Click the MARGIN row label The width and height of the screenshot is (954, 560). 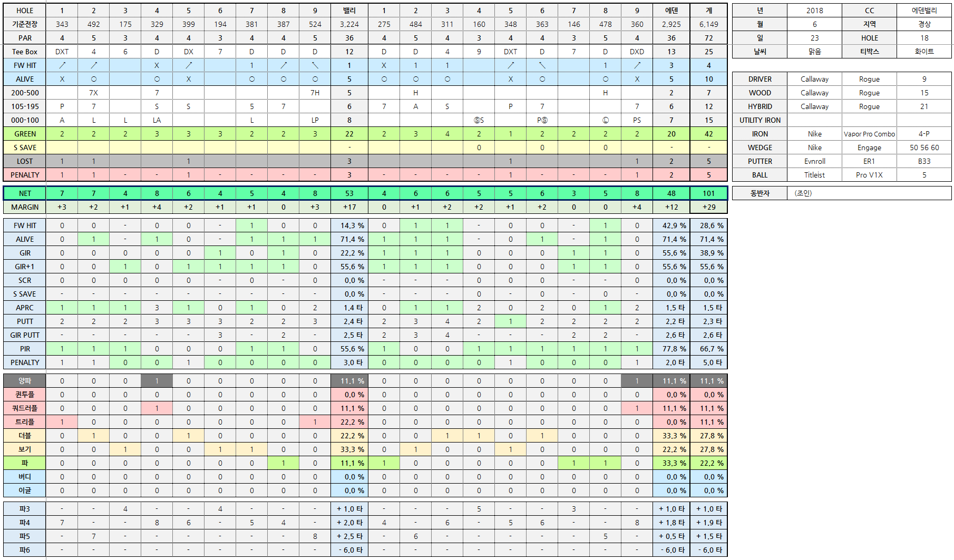(x=25, y=207)
